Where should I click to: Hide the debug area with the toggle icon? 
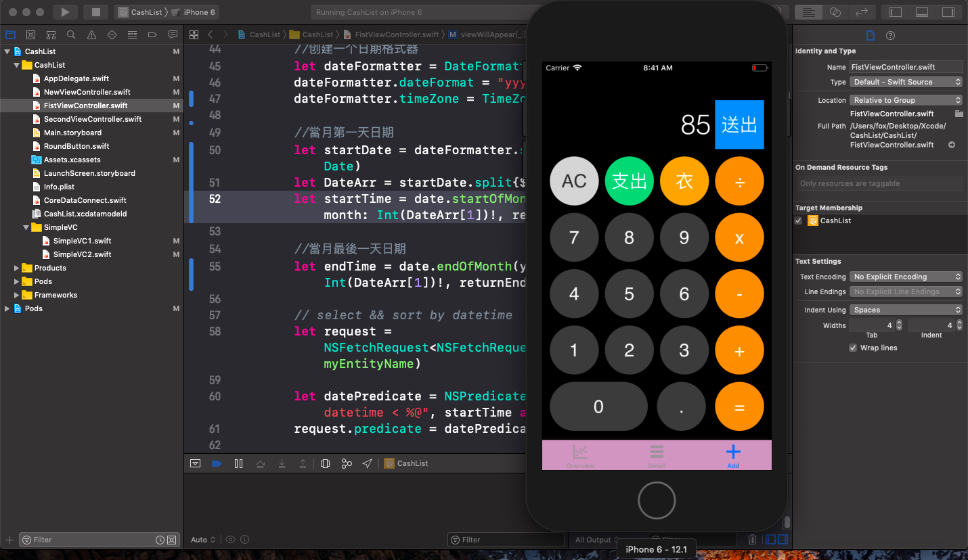point(195,463)
